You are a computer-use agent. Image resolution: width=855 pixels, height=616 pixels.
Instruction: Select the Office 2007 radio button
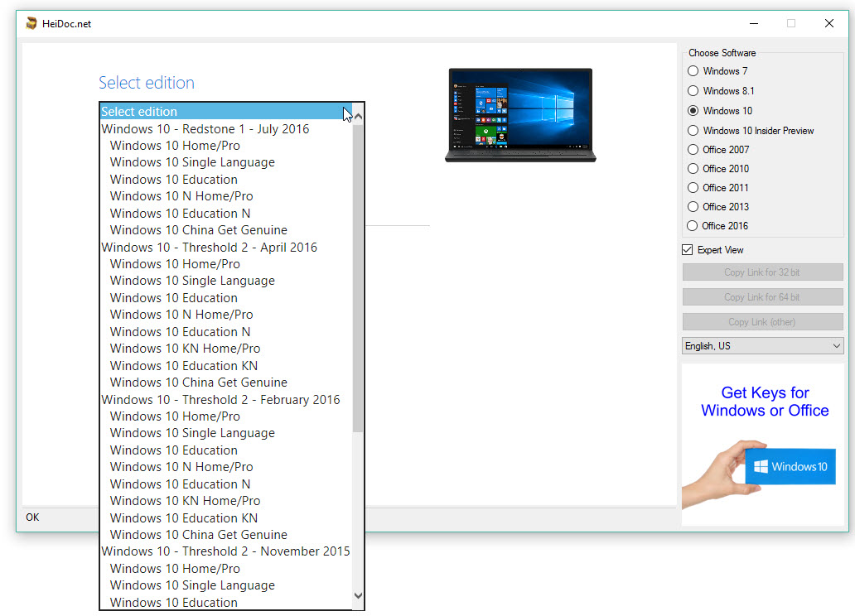[x=718, y=149]
